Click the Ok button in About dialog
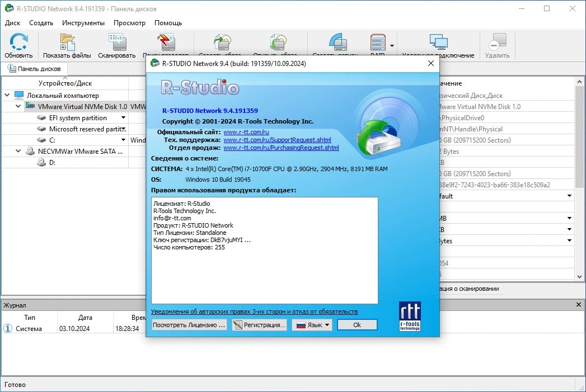Image resolution: width=586 pixels, height=392 pixels. click(357, 325)
